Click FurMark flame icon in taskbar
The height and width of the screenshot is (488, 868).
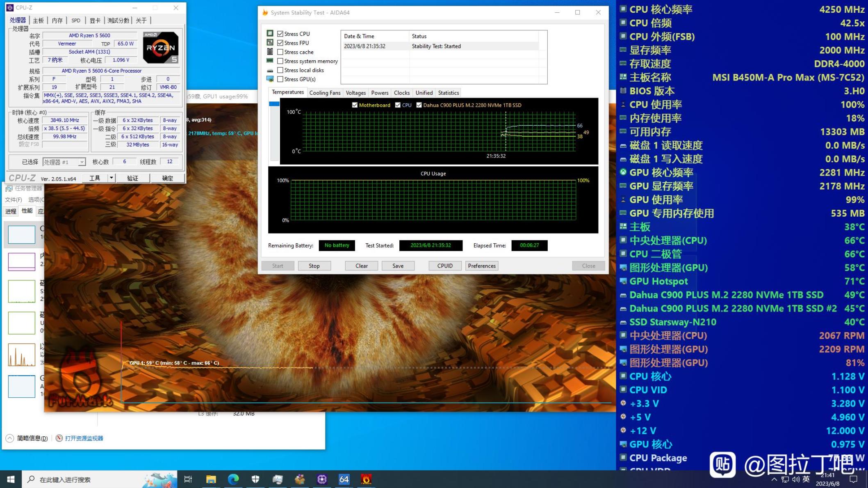point(366,479)
